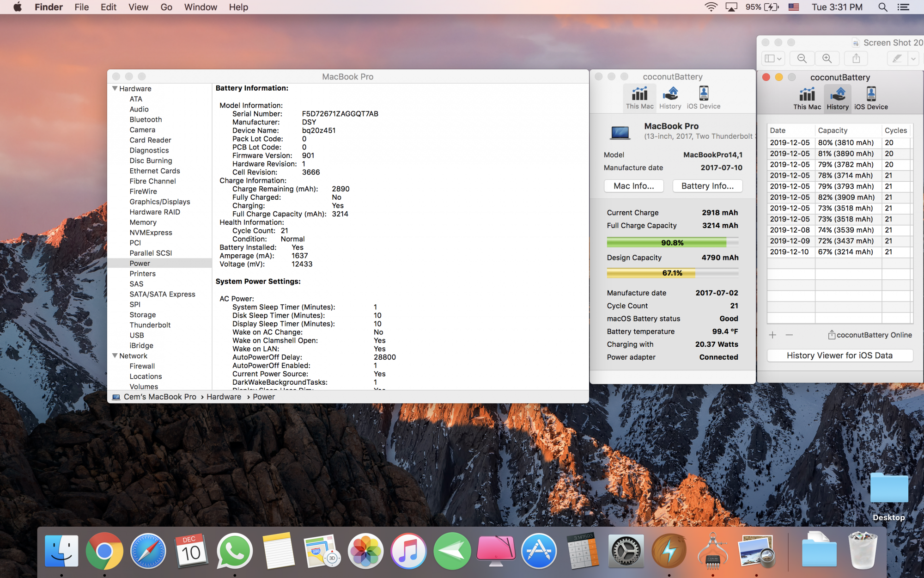
Task: Launch Google Chrome from the Dock
Action: (x=104, y=551)
